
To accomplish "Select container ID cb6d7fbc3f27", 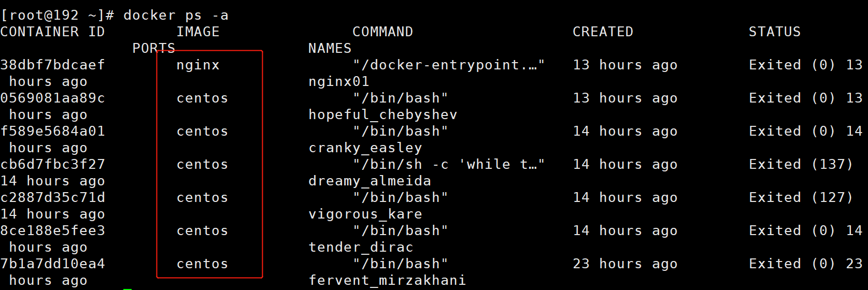I will (52, 164).
